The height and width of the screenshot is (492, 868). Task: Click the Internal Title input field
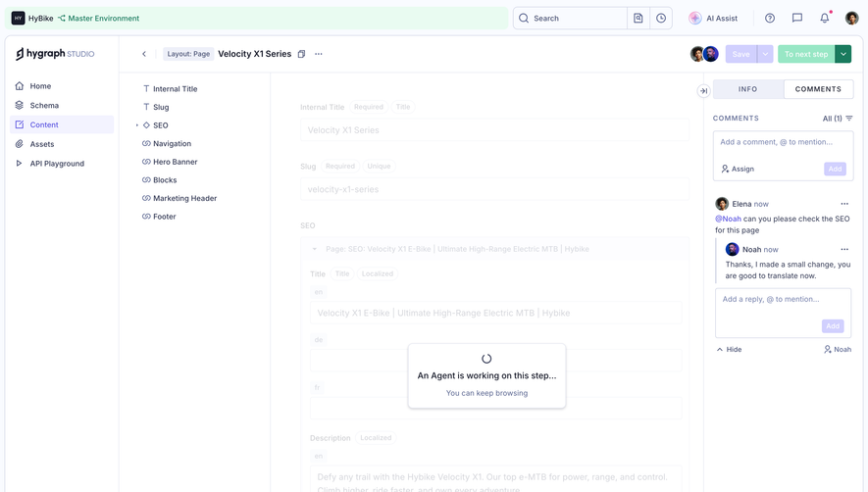click(494, 130)
